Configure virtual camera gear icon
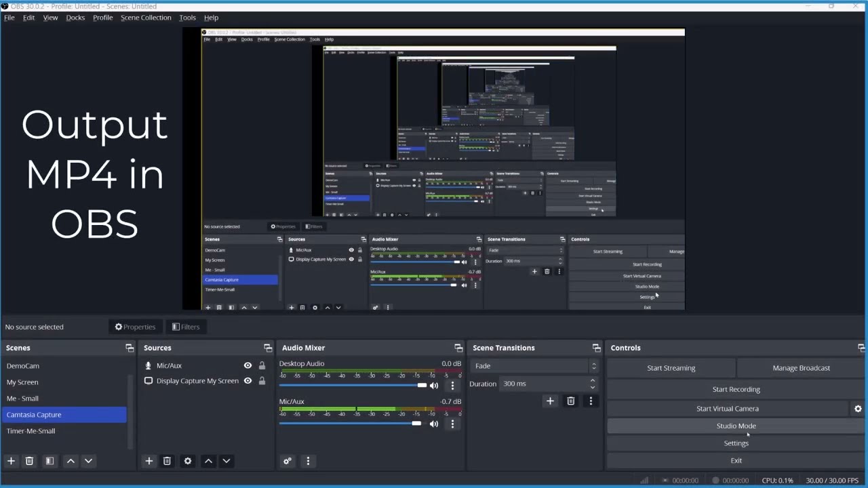Screen dimensions: 868x488 click(858, 409)
